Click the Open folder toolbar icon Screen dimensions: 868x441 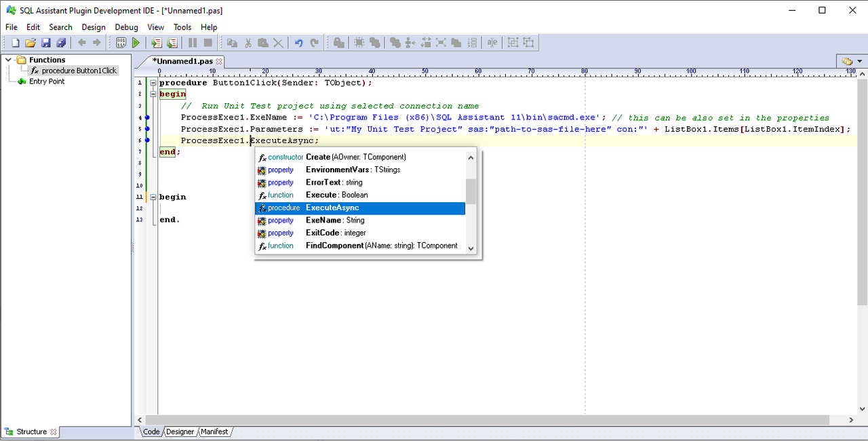[x=31, y=43]
